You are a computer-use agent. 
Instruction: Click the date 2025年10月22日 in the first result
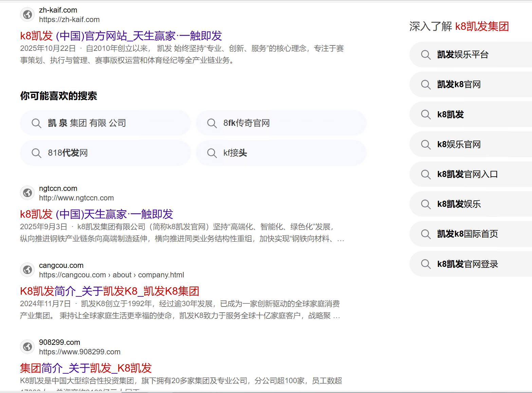point(48,48)
